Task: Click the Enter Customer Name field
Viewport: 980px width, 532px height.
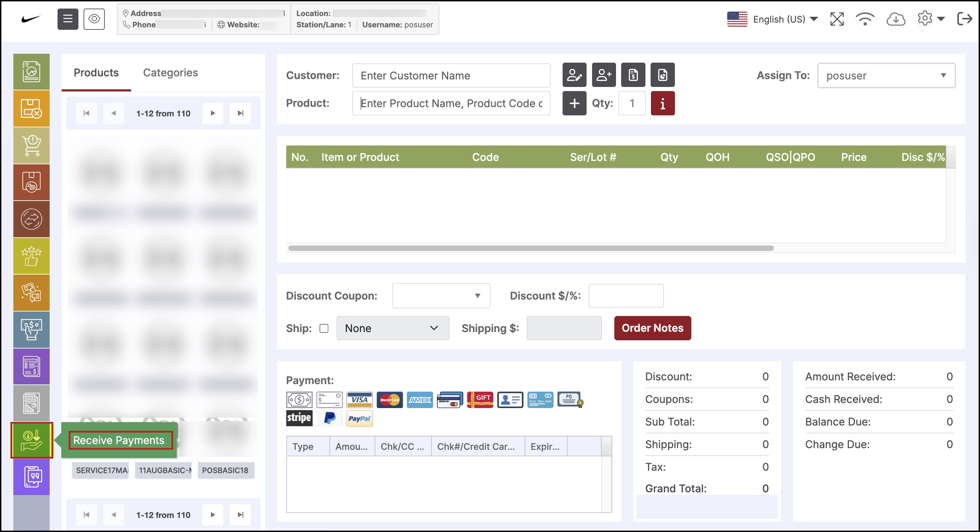Action: [x=451, y=75]
